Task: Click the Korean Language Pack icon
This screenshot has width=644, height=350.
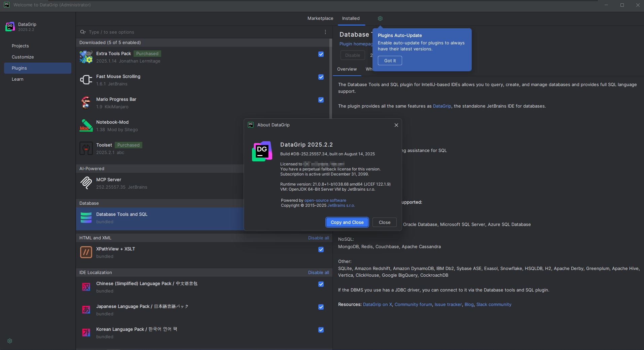Action: tap(86, 333)
